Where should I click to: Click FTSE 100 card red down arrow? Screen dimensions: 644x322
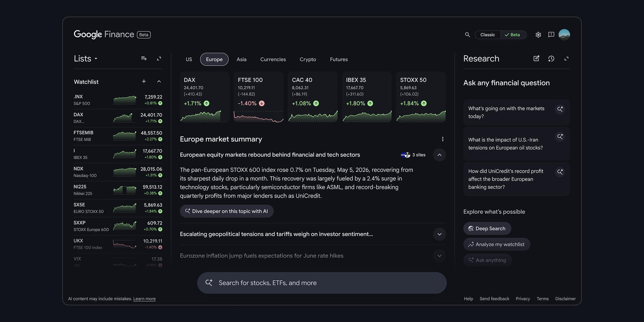[262, 103]
